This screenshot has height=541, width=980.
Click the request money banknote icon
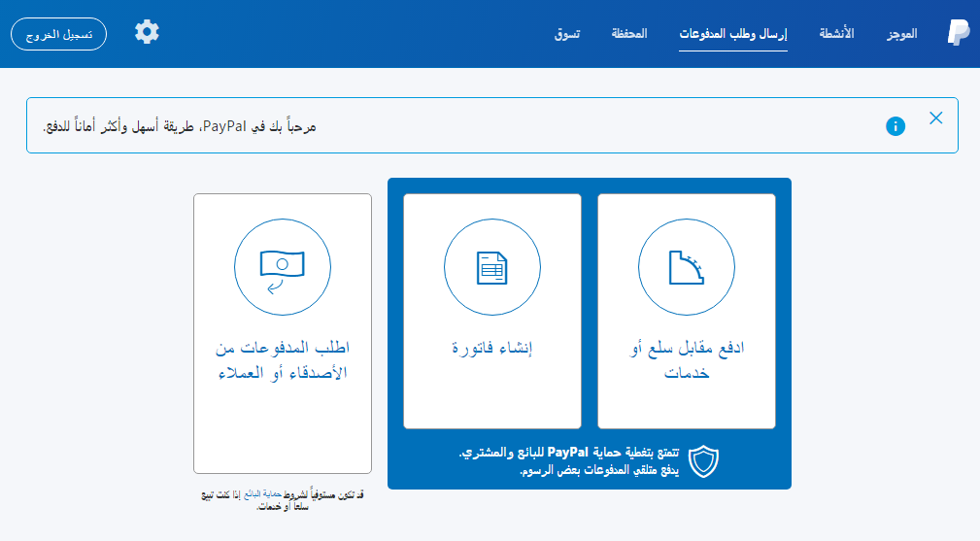[x=283, y=267]
